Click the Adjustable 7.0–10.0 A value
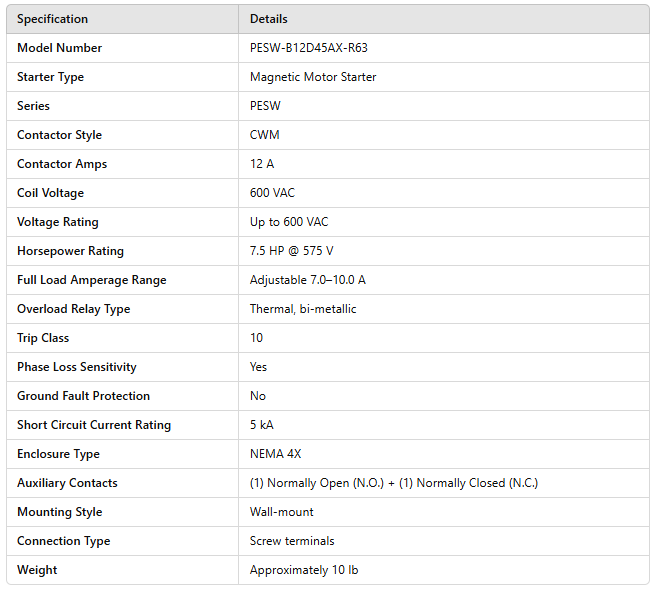 (x=307, y=280)
